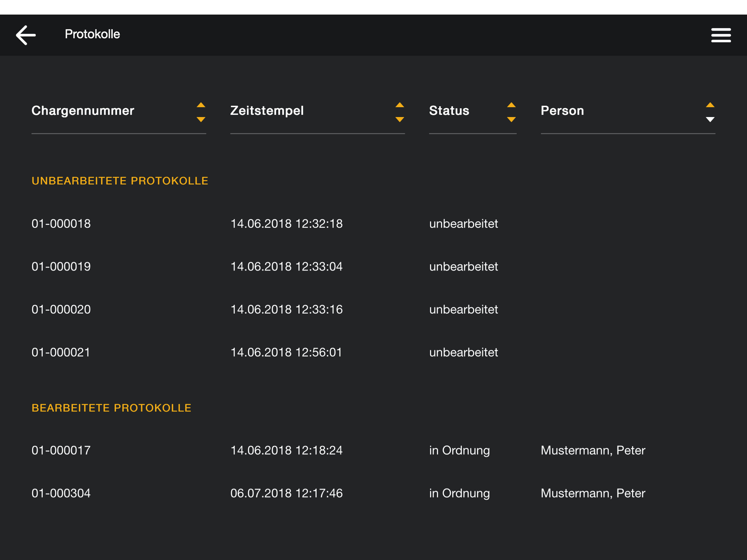Sort Person ascending with up arrow

[x=710, y=105]
